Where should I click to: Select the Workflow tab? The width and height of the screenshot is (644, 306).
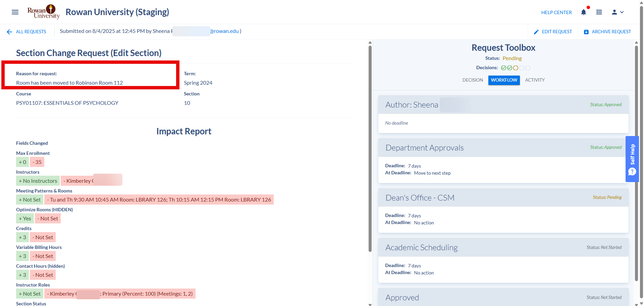click(504, 80)
